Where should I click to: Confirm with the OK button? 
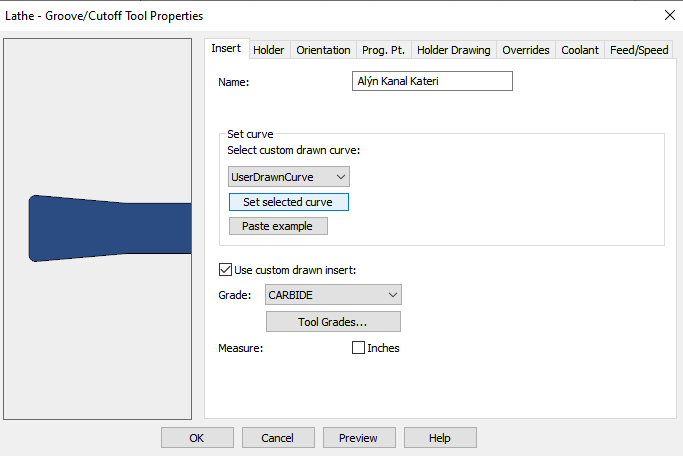197,438
